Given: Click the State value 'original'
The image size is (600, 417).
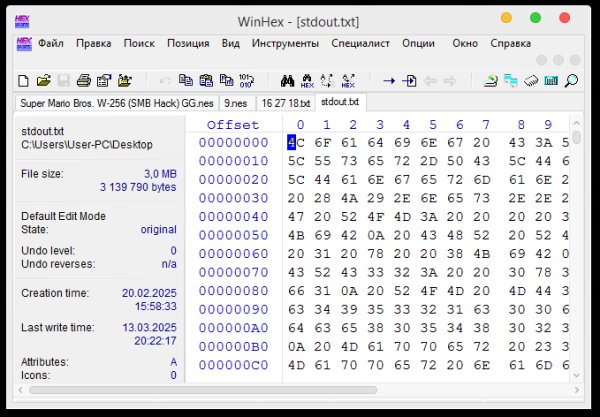Looking at the screenshot, I should pyautogui.click(x=158, y=230).
